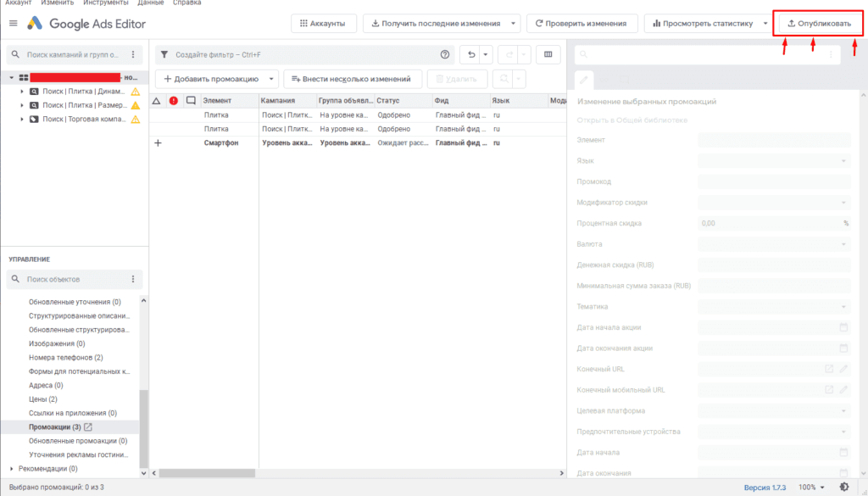
Task: Undo the last change
Action: click(471, 55)
